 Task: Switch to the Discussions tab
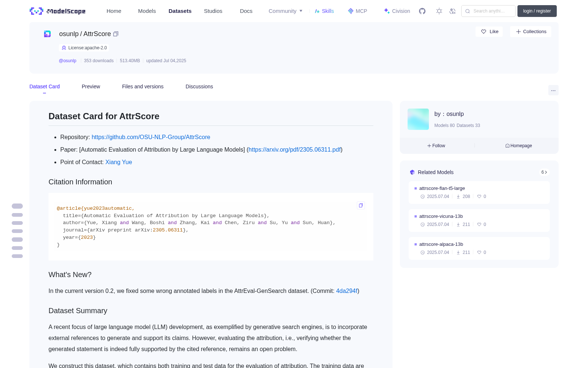(199, 86)
